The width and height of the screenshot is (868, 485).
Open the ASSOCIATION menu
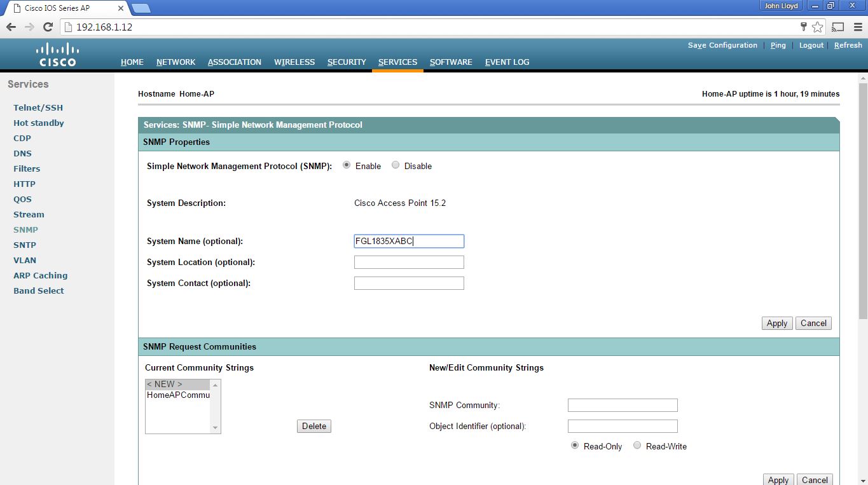[235, 62]
